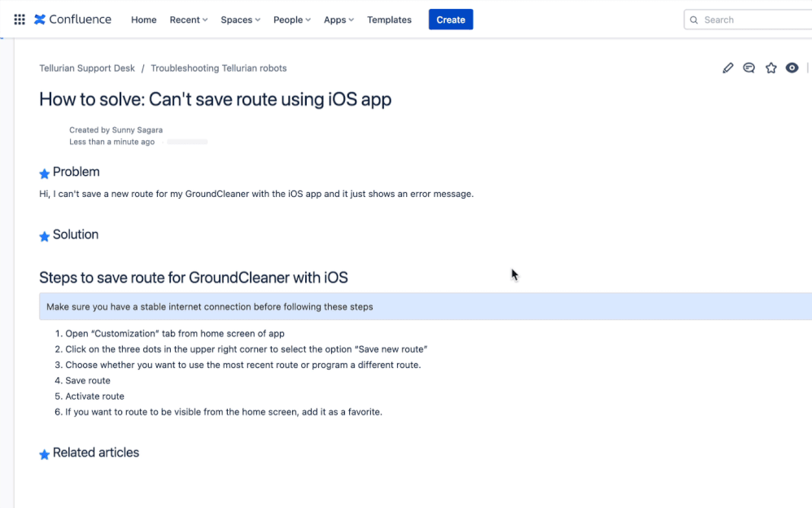
Task: Open the app switcher grid icon
Action: (20, 20)
